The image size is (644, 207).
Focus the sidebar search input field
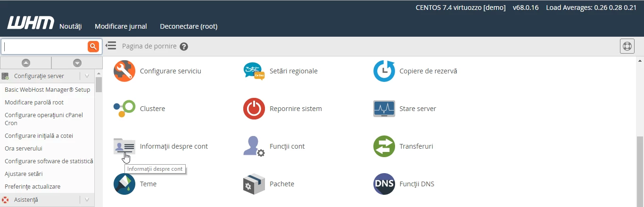tap(44, 46)
